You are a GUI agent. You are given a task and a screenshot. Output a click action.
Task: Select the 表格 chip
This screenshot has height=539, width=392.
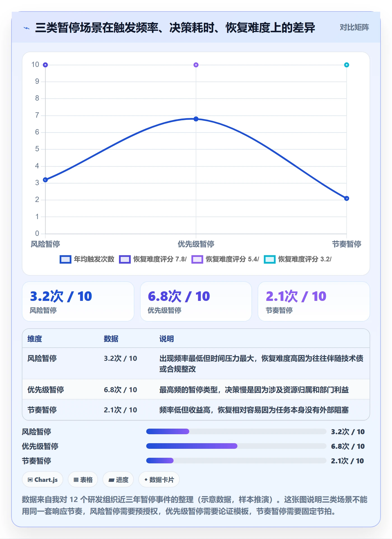pyautogui.click(x=83, y=480)
